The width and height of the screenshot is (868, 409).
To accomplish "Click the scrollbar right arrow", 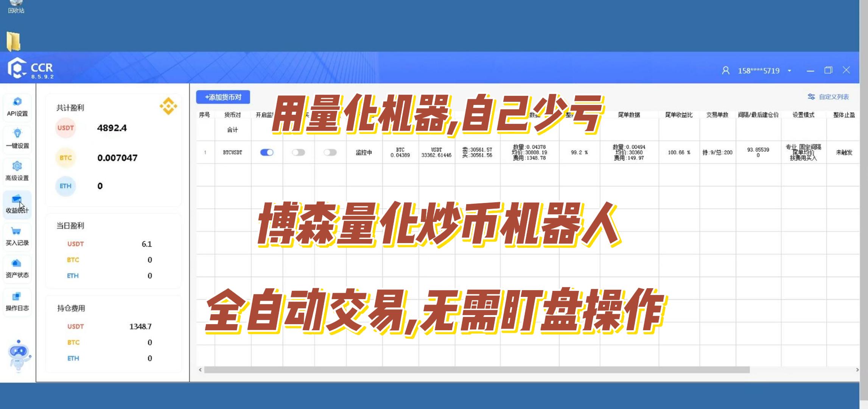I will click(857, 370).
